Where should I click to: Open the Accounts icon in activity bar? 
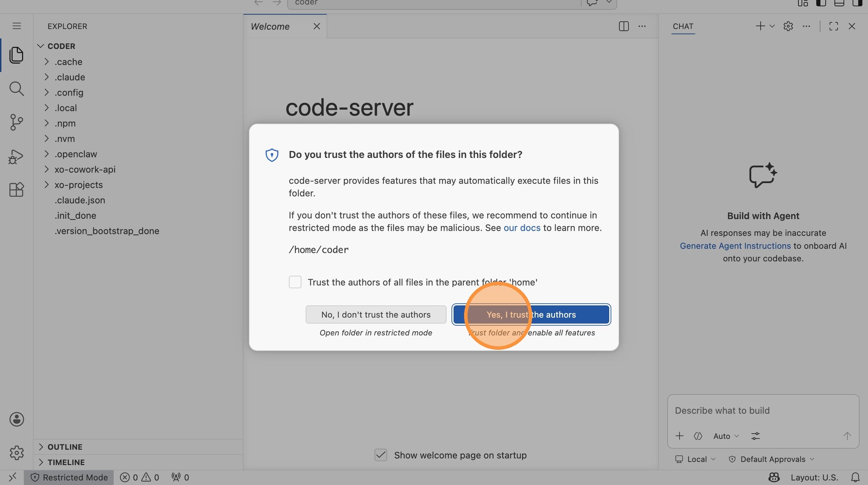click(x=16, y=419)
